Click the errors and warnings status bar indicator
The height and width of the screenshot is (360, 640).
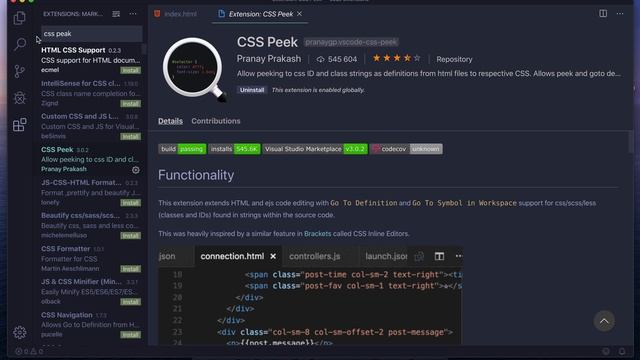point(29,351)
